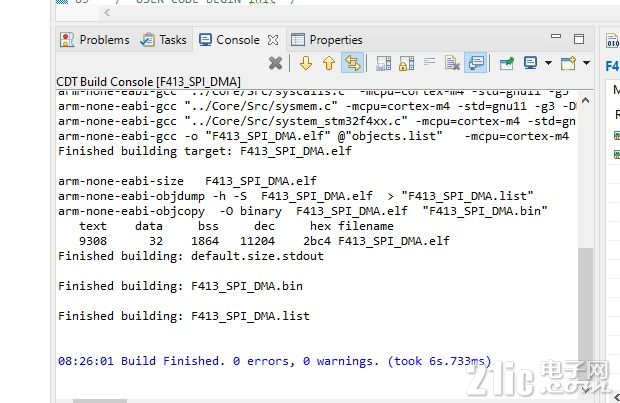
Task: Pin the console with the pin icon
Action: 507,63
